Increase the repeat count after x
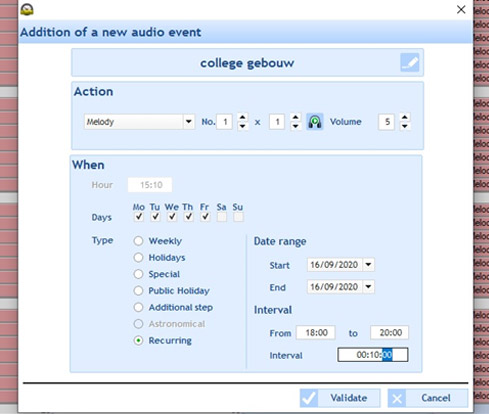Image resolution: width=489 pixels, height=414 pixels. tap(295, 117)
